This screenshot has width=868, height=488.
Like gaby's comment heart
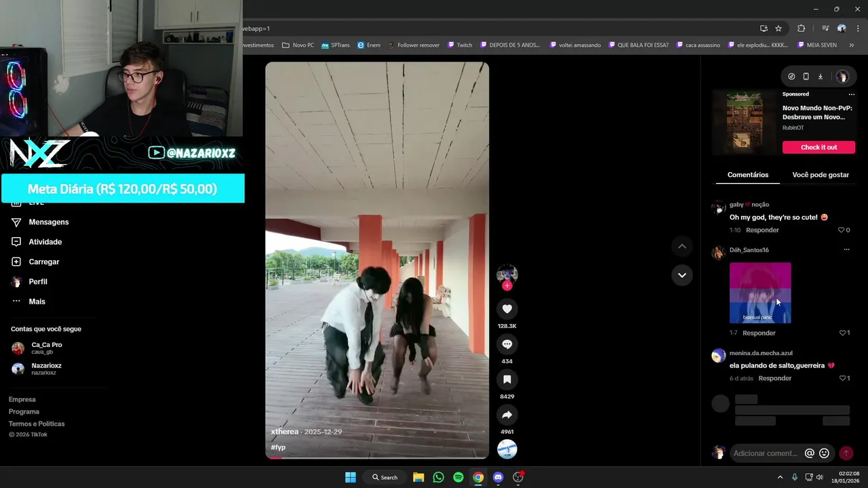click(x=842, y=230)
